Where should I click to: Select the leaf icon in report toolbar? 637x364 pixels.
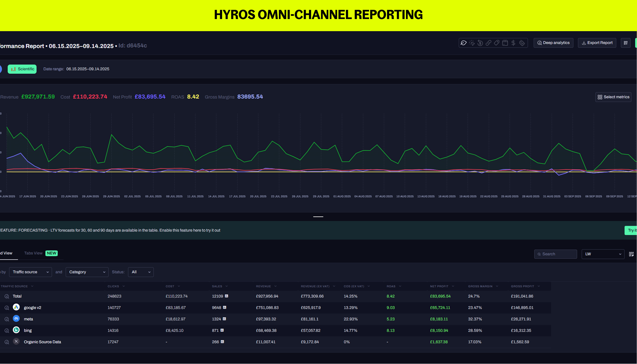click(x=463, y=43)
